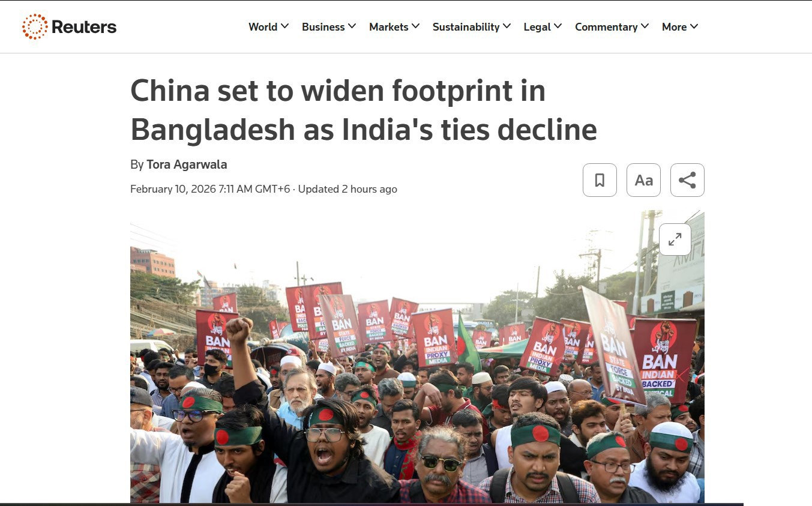
Task: Click the article headline about China and Bangladesh
Action: (x=364, y=110)
